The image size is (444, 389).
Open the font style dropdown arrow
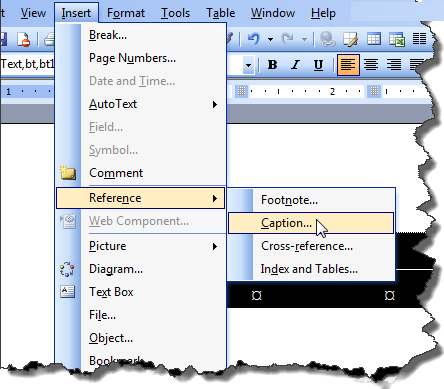(248, 65)
